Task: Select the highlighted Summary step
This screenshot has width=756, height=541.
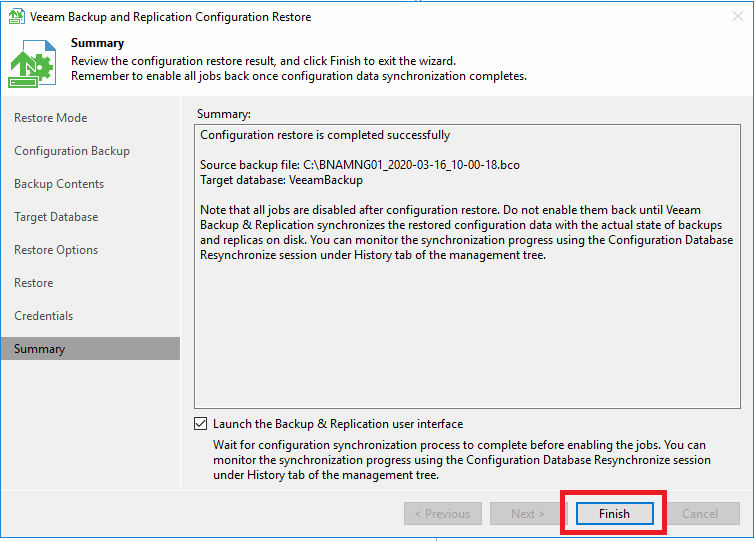Action: click(x=91, y=349)
